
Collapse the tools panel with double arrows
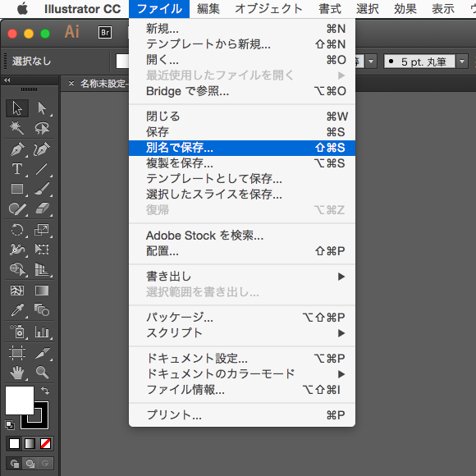tap(7, 80)
